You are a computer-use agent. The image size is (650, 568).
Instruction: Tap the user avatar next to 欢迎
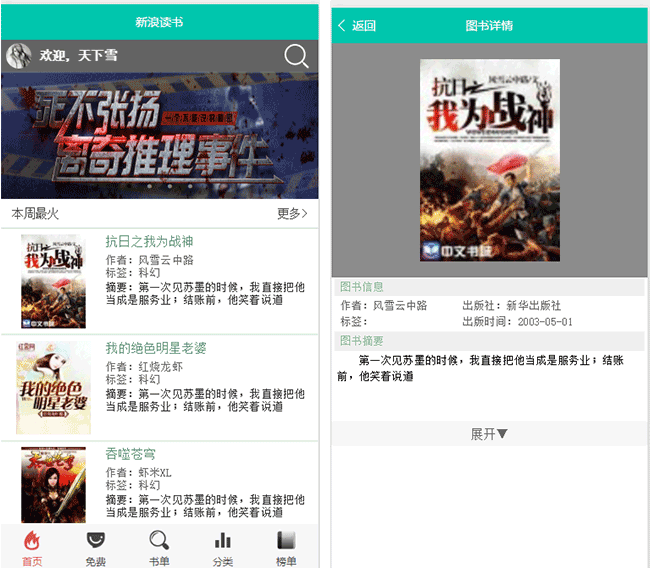point(19,56)
